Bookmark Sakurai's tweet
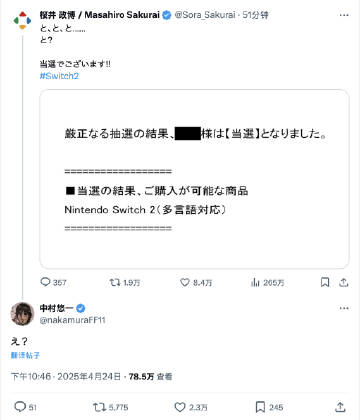This screenshot has width=360, height=420. (325, 282)
